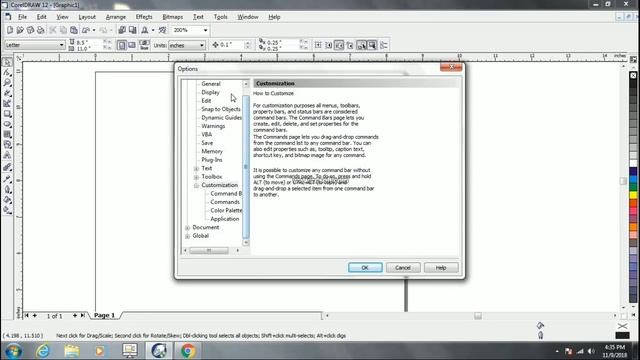
Task: Expand the Text node in Options tree
Action: click(196, 169)
